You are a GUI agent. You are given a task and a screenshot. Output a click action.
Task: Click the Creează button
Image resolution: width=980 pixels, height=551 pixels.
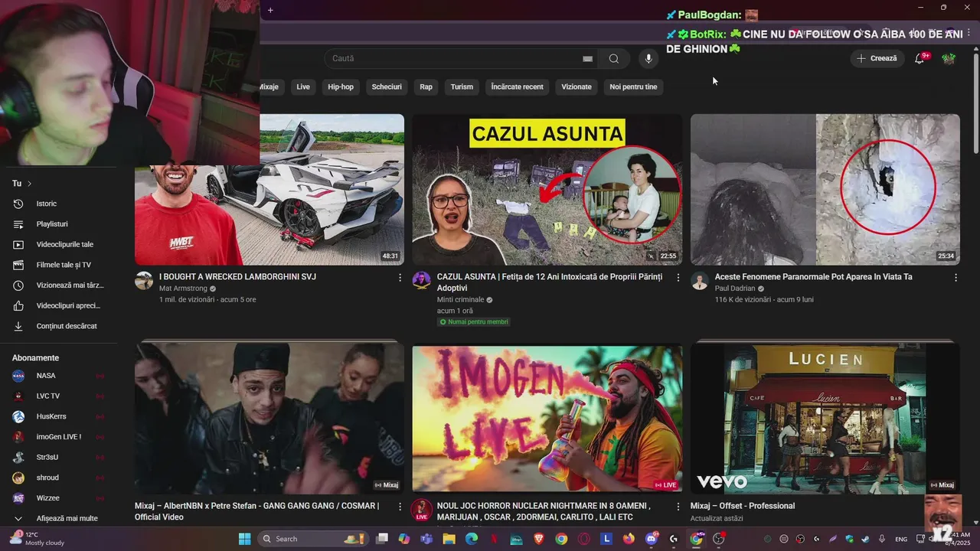pos(877,58)
